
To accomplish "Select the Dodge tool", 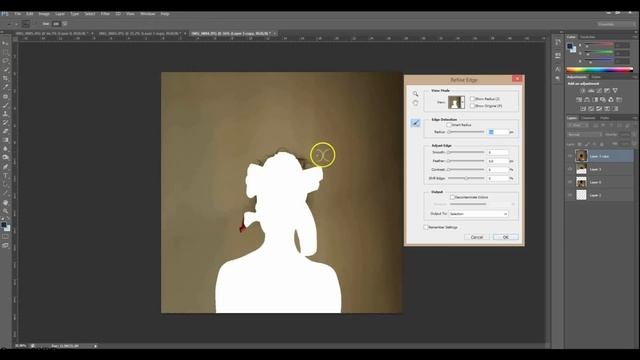I will point(5,158).
